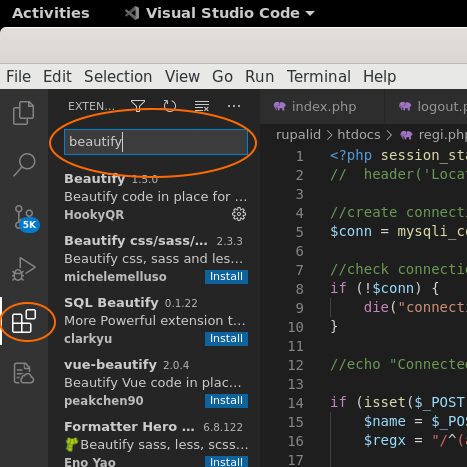Click the michelemelluso publisher name
This screenshot has width=467, height=467.
click(x=115, y=277)
